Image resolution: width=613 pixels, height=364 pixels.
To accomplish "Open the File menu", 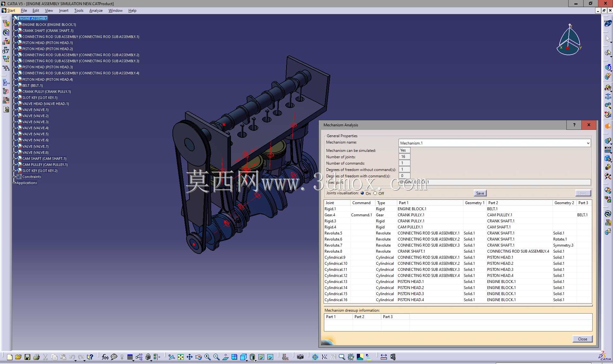I will tap(24, 11).
